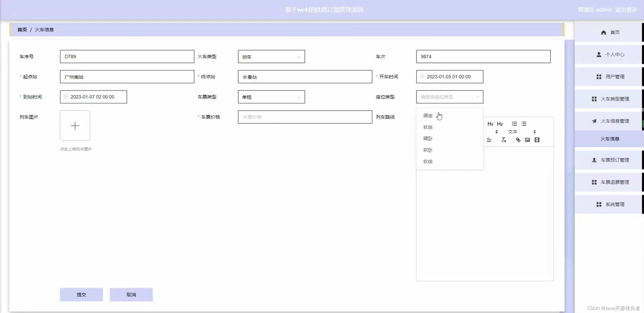Viewport: 644px width, 313px height.
Task: Open 首页 in the right sidebar
Action: 608,32
